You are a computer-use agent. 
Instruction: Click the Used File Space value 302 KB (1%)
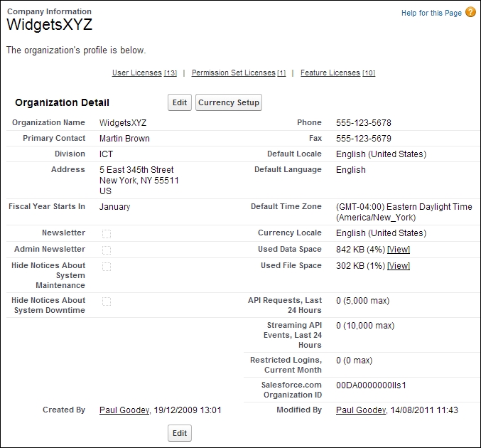click(x=361, y=266)
